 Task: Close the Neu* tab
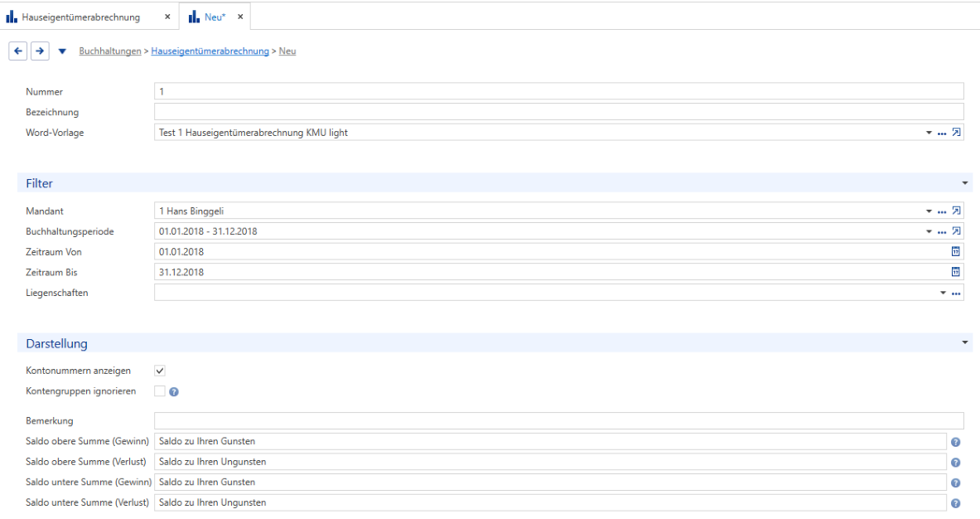(240, 17)
